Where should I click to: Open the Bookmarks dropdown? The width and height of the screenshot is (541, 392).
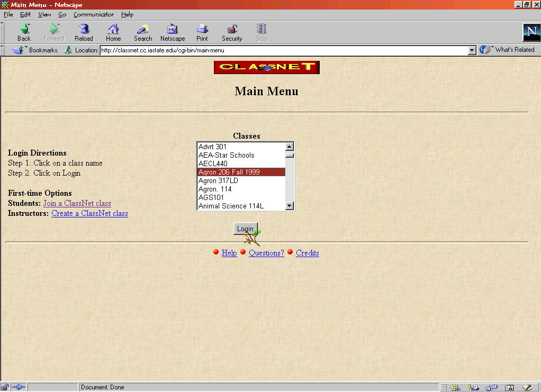36,50
